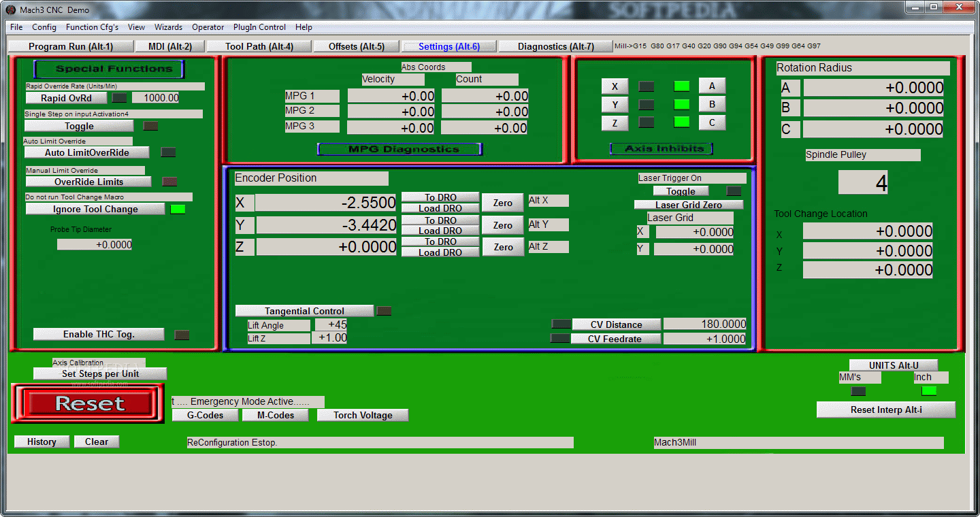The width and height of the screenshot is (980, 517).
Task: Click the green LED next to C inhibit
Action: [682, 122]
